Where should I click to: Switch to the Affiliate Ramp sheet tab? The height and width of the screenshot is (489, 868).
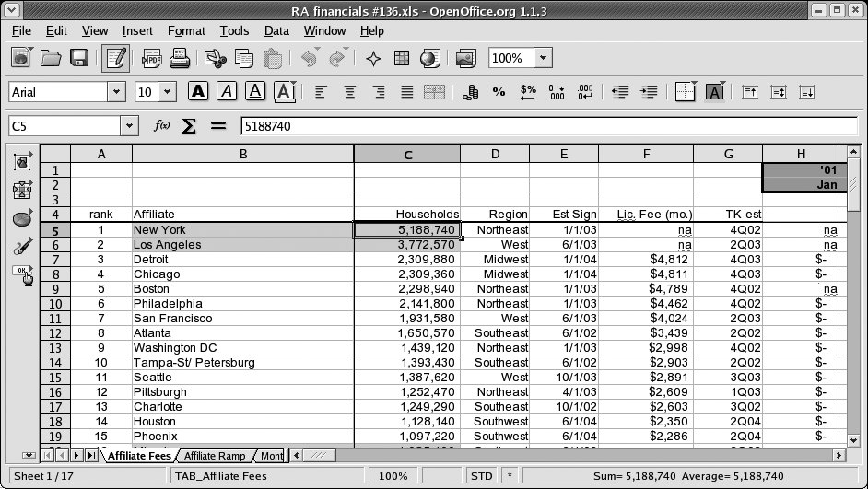pyautogui.click(x=215, y=456)
